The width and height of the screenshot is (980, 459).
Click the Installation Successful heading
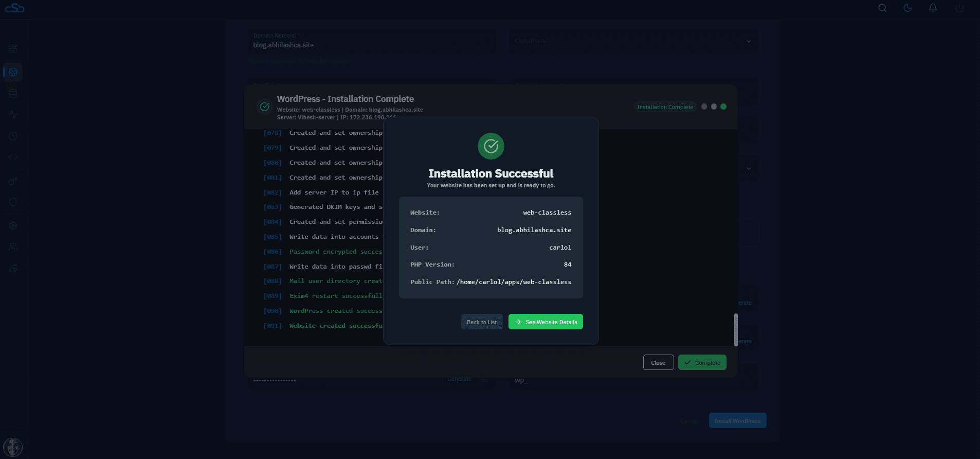491,173
